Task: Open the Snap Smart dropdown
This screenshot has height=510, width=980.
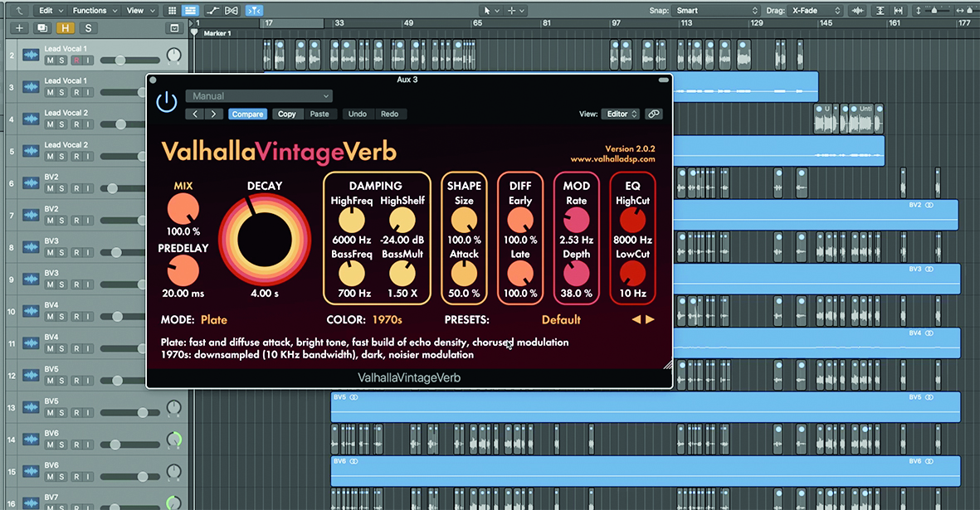Action: (x=716, y=11)
